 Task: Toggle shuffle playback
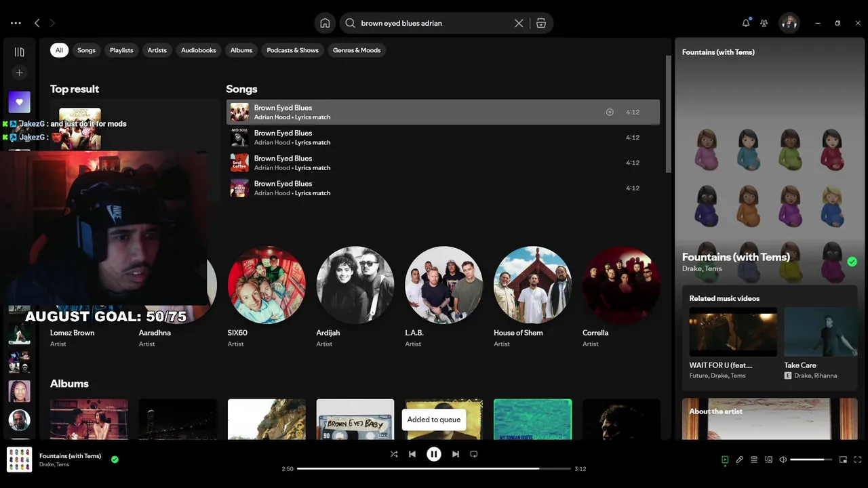pyautogui.click(x=394, y=454)
